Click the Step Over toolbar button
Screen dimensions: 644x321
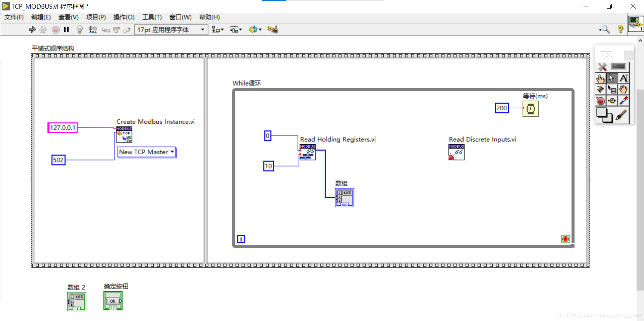tap(116, 30)
